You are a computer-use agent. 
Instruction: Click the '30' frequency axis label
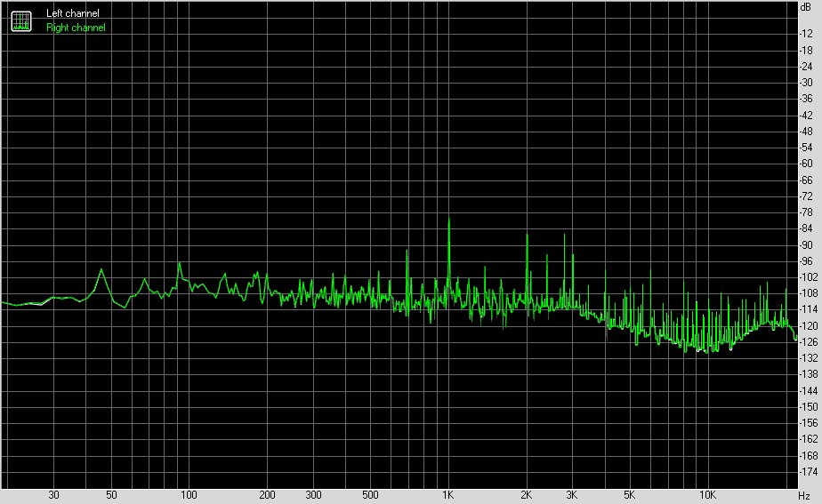pyautogui.click(x=53, y=495)
